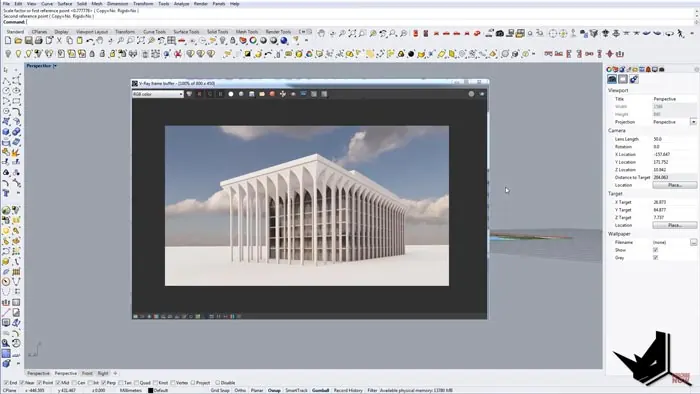Open the Panels menu
Viewport: 700px width, 394px height.
219,4
